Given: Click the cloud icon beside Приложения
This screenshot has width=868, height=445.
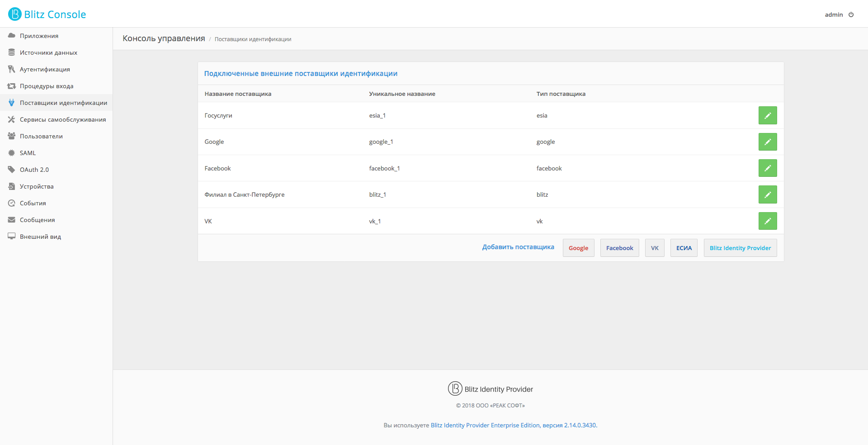Looking at the screenshot, I should click(x=12, y=36).
